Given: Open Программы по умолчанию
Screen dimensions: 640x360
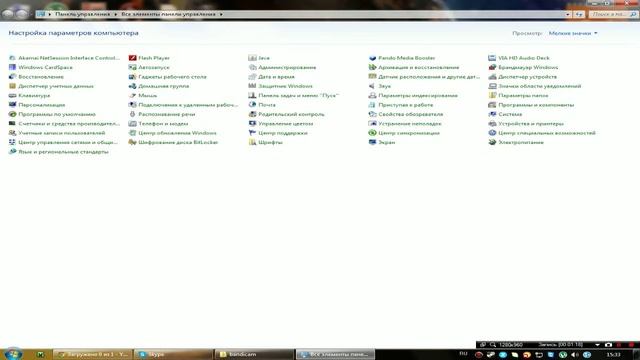Looking at the screenshot, I should coord(57,114).
